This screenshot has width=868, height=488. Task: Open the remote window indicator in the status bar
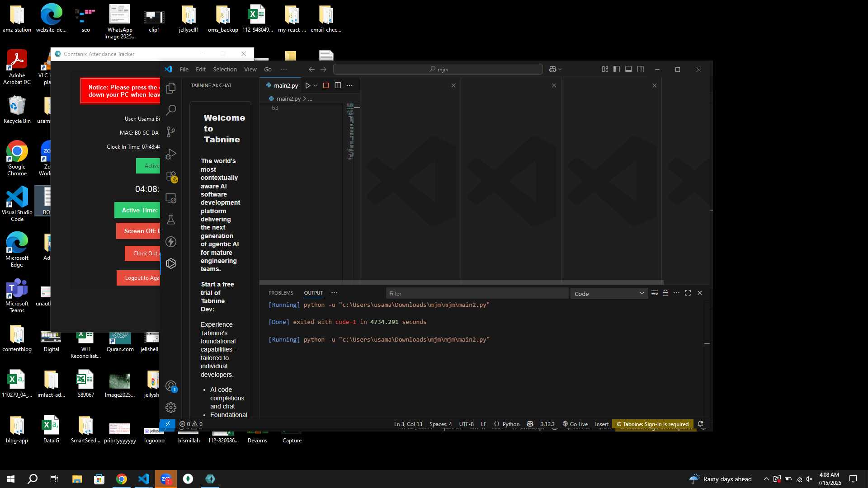click(x=167, y=424)
